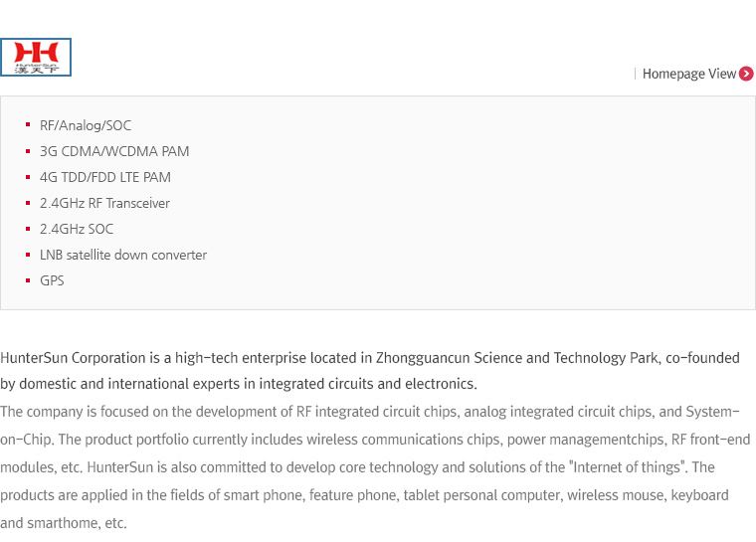Click the bullet before 2.4GHz RF Transceiver
Screen dimensions: 756x542
pyautogui.click(x=28, y=203)
